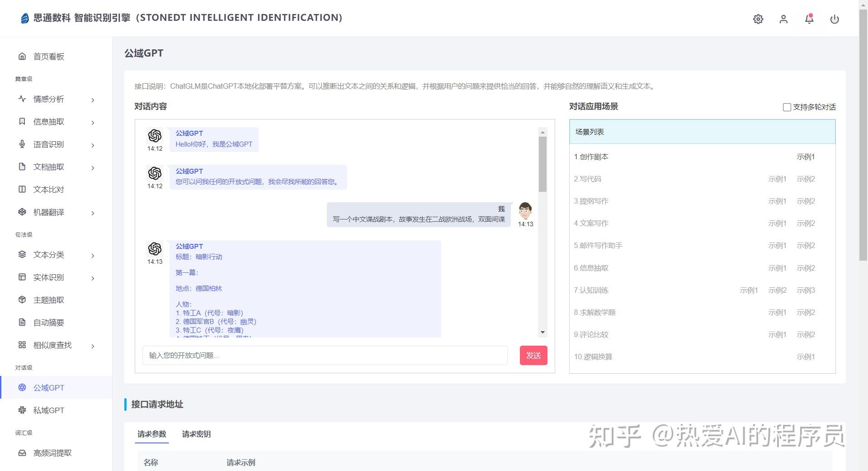
Task: Select 示例3 for 7.认知训练
Action: coord(806,290)
